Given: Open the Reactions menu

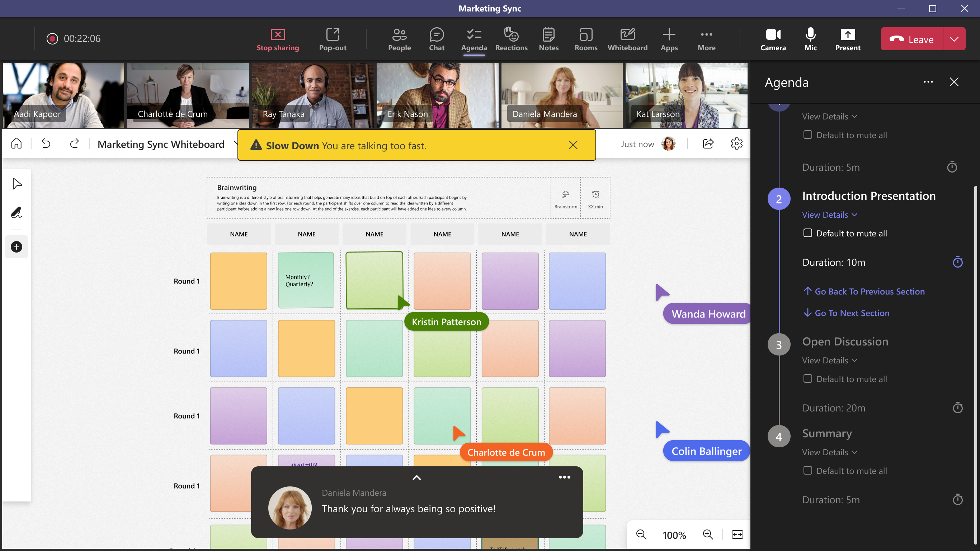Looking at the screenshot, I should (511, 39).
